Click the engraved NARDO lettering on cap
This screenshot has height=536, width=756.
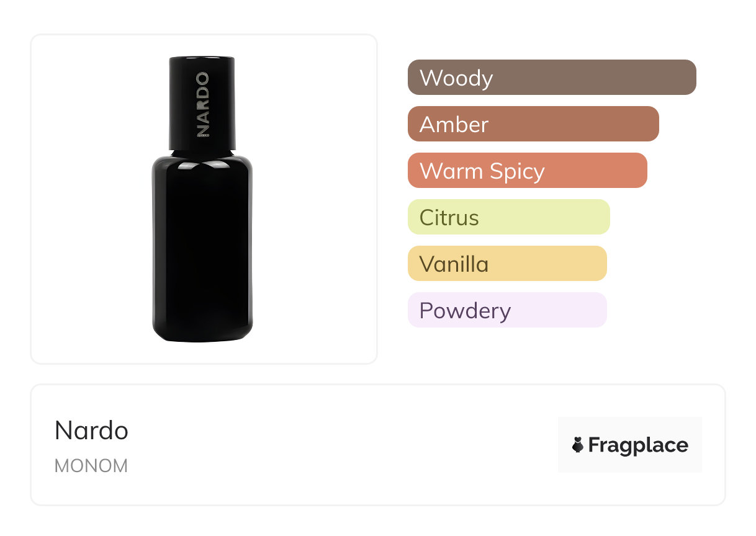pos(202,104)
